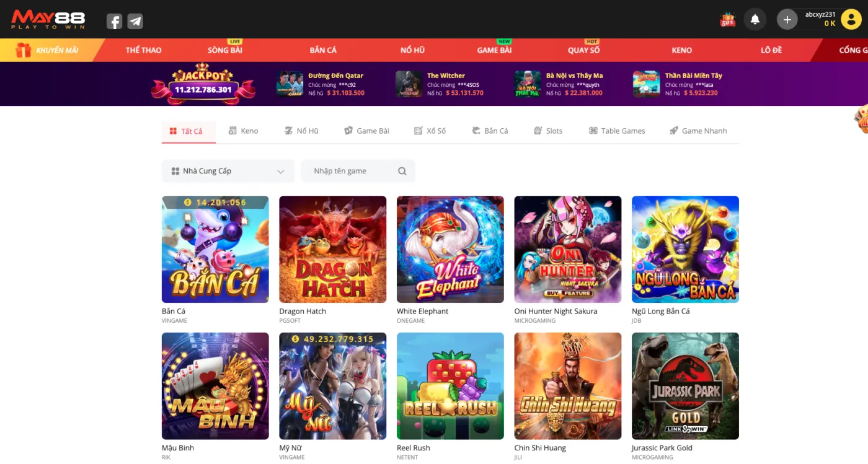This screenshot has width=868, height=464.
Task: Click the search magnifier icon
Action: (x=402, y=171)
